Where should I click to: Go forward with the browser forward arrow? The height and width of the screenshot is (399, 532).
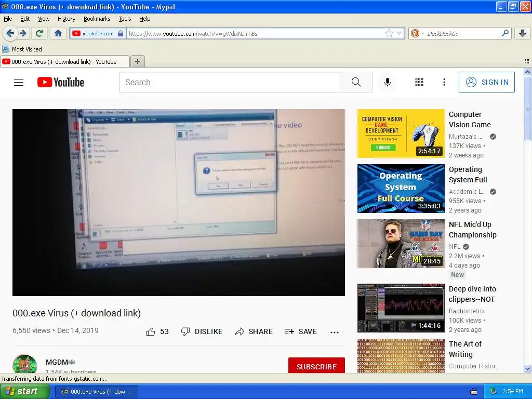(23, 33)
